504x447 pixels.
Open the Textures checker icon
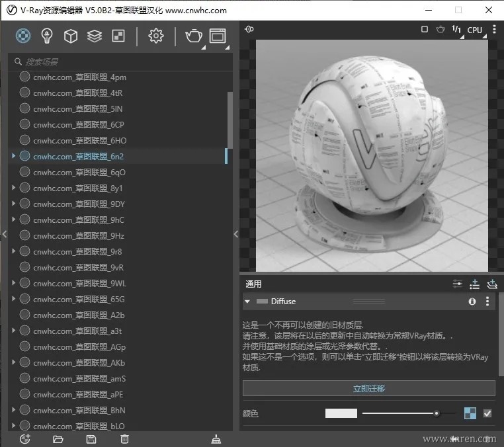(118, 36)
